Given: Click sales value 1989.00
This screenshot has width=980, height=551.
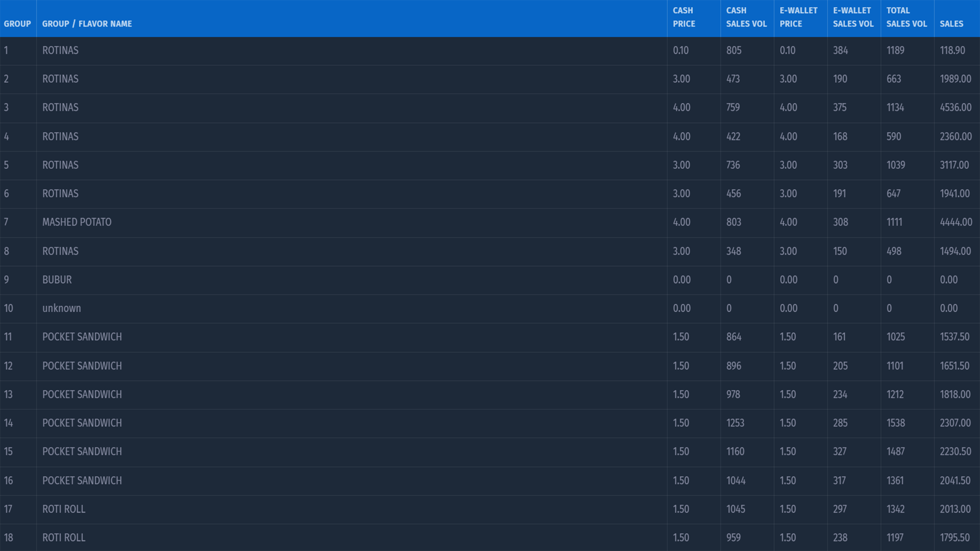Looking at the screenshot, I should click(x=955, y=79).
